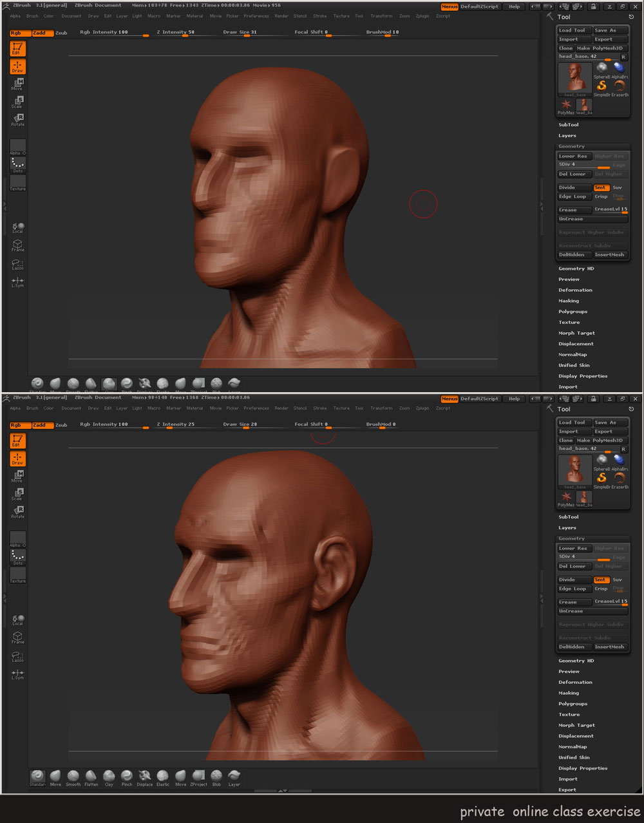Open the Dots stroke picker in the lower window
The height and width of the screenshot is (823, 644).
tap(17, 556)
